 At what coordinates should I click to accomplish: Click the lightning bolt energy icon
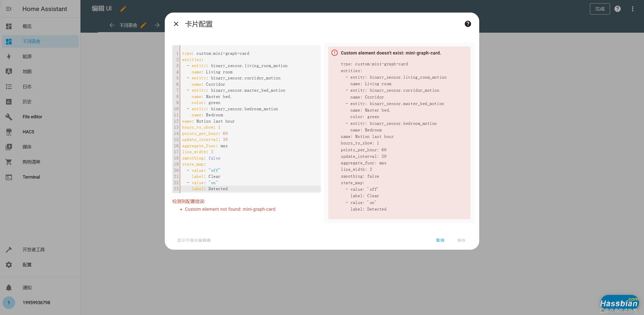point(9,57)
